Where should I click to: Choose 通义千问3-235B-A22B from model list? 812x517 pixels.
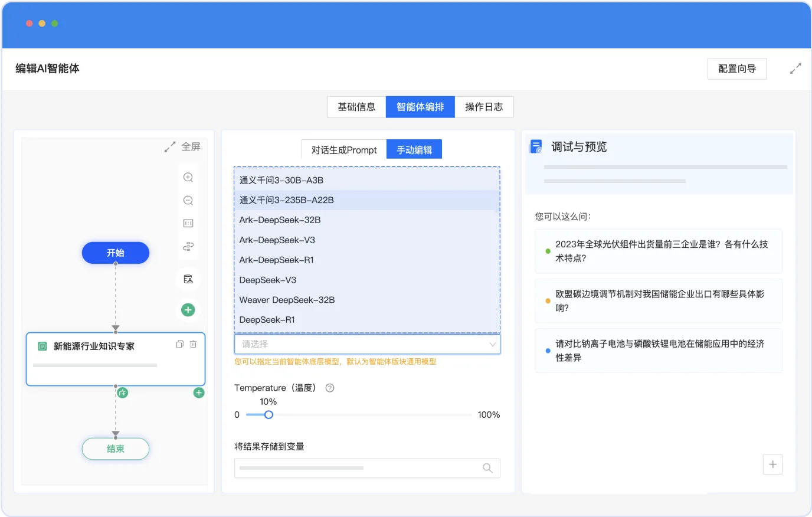click(367, 200)
